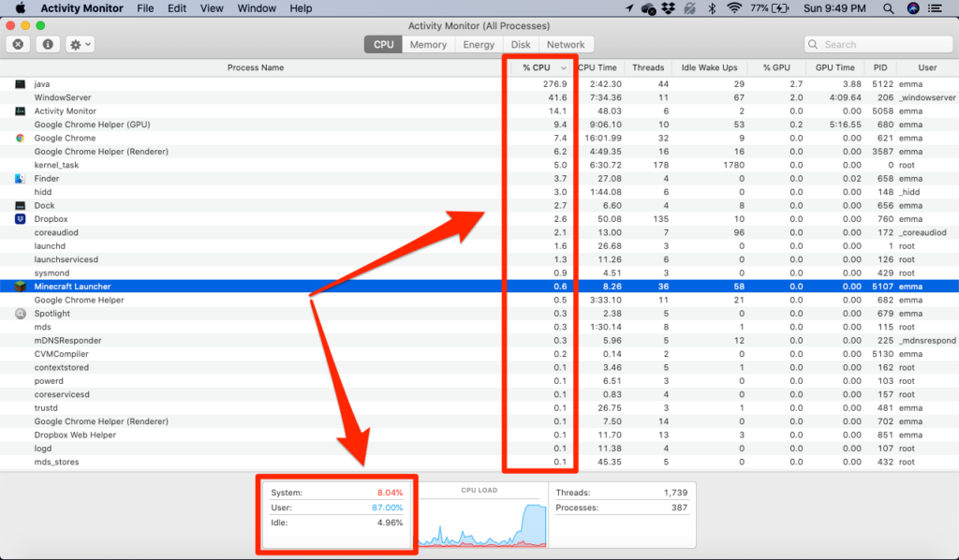Switch to the Memory tab

[428, 44]
